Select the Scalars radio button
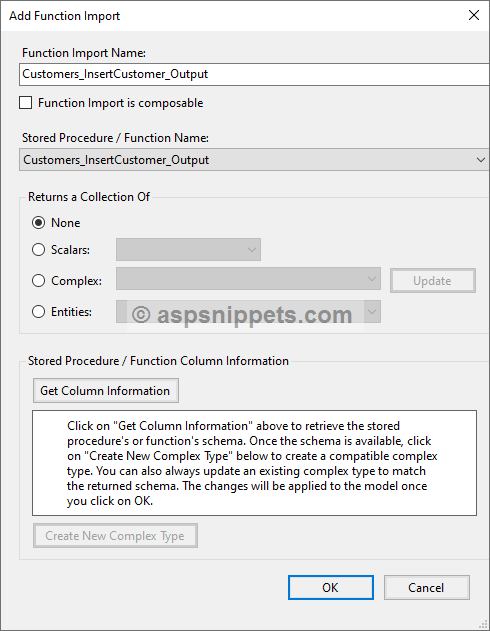 pos(39,250)
